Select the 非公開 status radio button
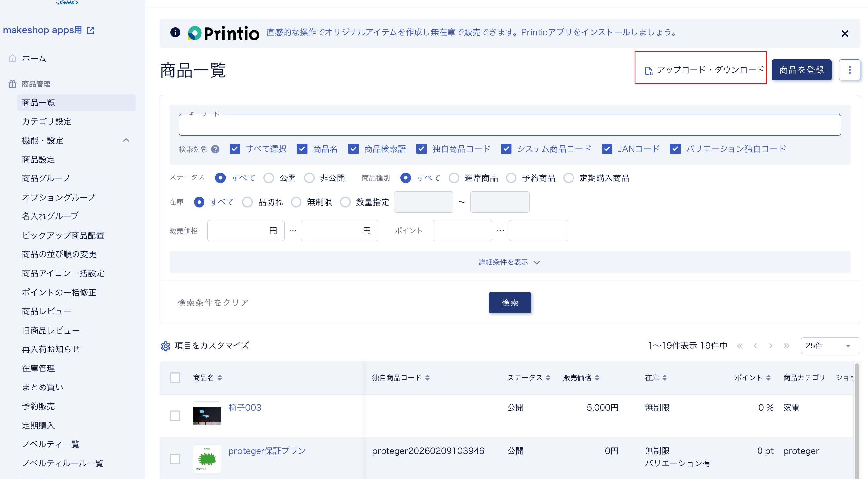The width and height of the screenshot is (868, 479). click(309, 178)
